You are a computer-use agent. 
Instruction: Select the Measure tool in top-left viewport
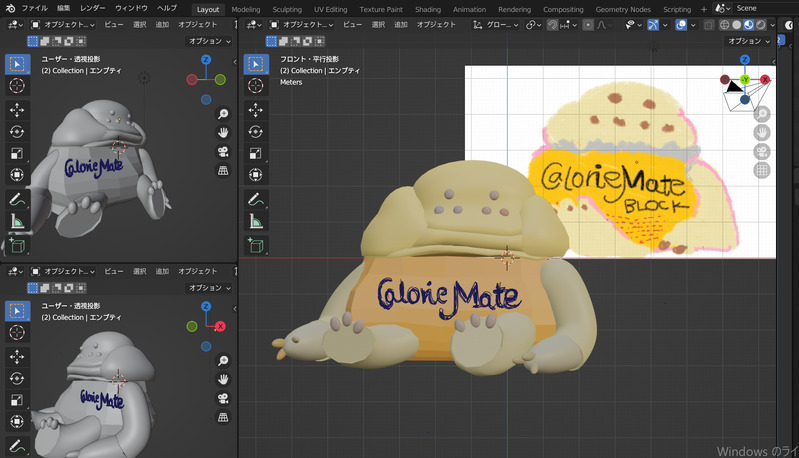(17, 221)
